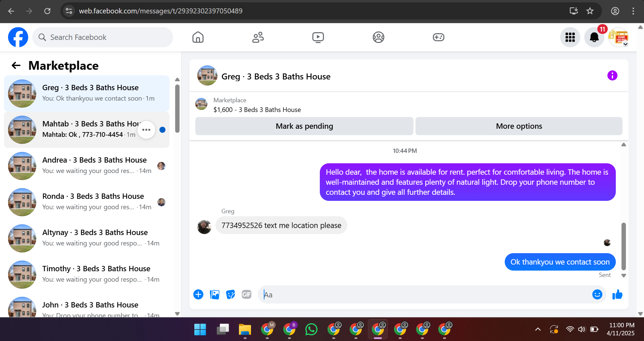
Task: Open options menu for Mahtab's chat
Action: 146,129
